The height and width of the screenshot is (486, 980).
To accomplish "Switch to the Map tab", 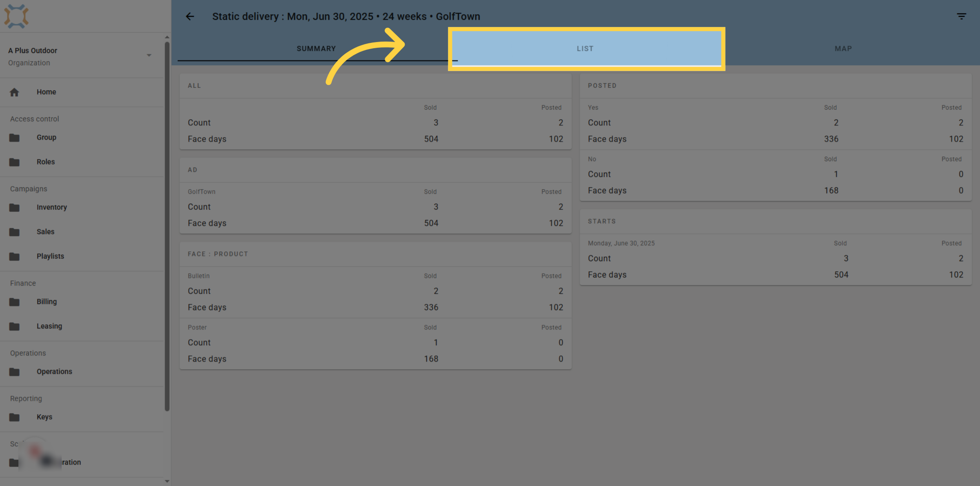I will click(843, 49).
